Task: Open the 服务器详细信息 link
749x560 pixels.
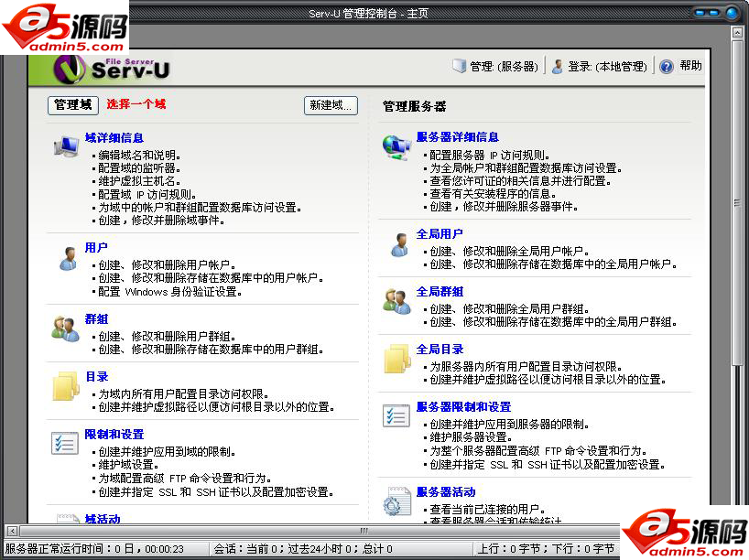Action: [457, 137]
